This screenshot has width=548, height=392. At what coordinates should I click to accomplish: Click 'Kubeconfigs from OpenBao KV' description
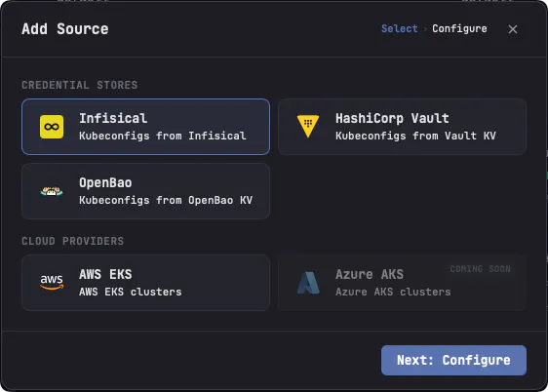coord(166,200)
